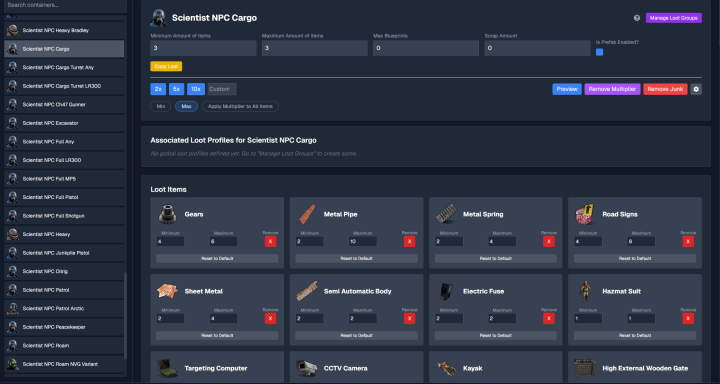Screen dimensions: 720x384
Task: Select Scientist NPC Roam NVG Variant
Action: tap(64, 364)
